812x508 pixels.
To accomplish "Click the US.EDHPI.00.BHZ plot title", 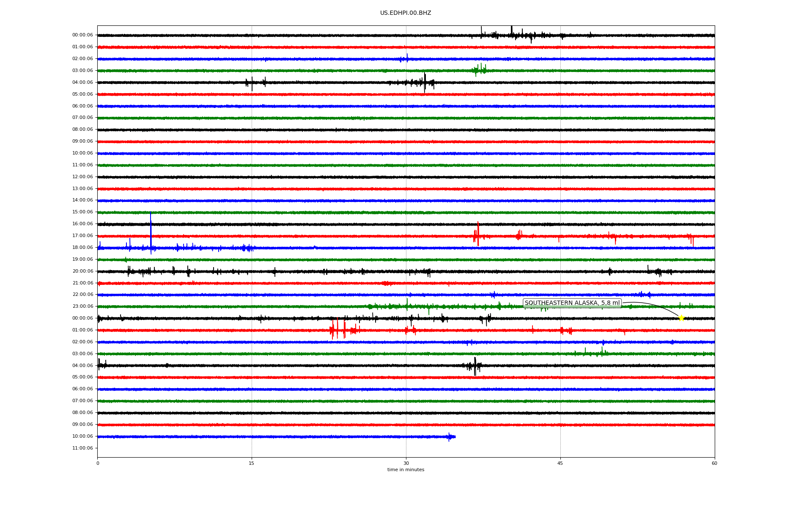I will coord(406,13).
